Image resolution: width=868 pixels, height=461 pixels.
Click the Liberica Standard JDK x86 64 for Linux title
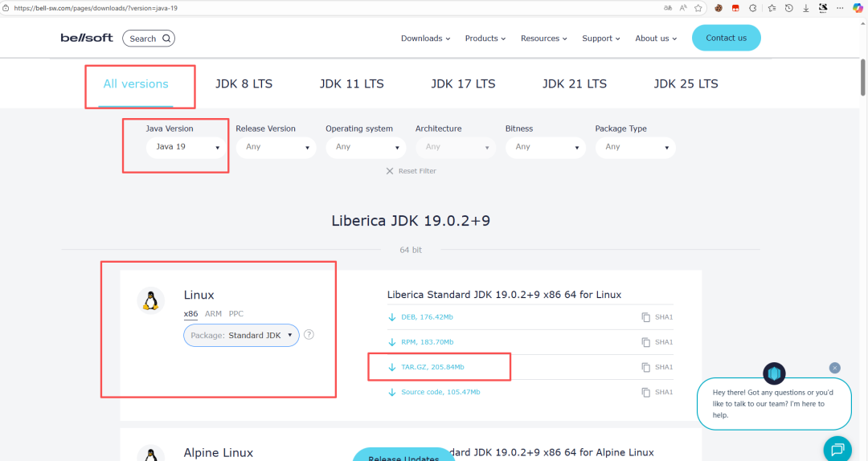pos(504,295)
